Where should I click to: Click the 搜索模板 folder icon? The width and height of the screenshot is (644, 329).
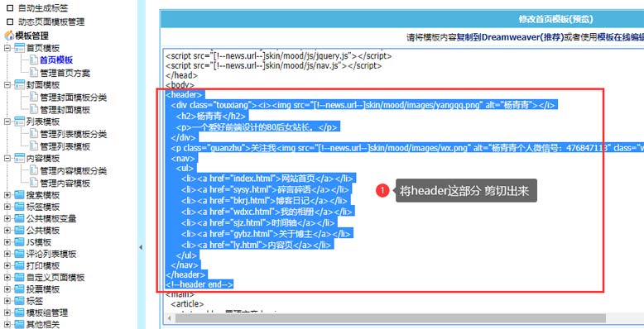click(x=20, y=195)
